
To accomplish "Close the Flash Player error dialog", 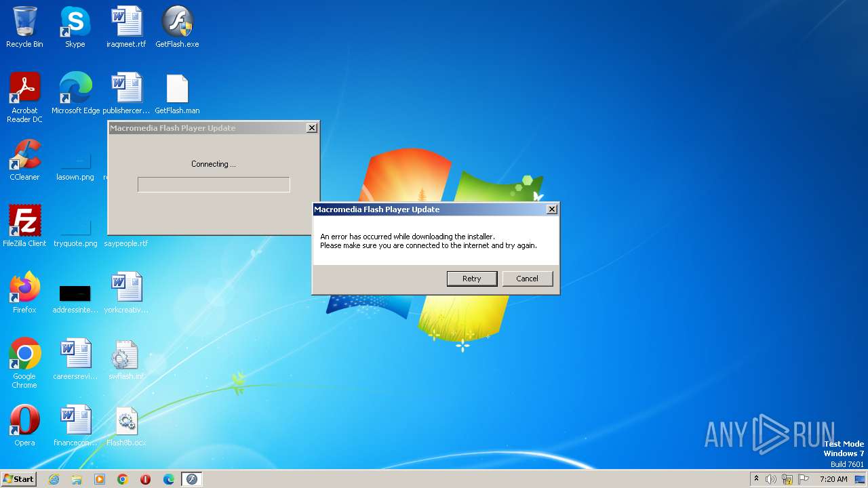I will (552, 209).
